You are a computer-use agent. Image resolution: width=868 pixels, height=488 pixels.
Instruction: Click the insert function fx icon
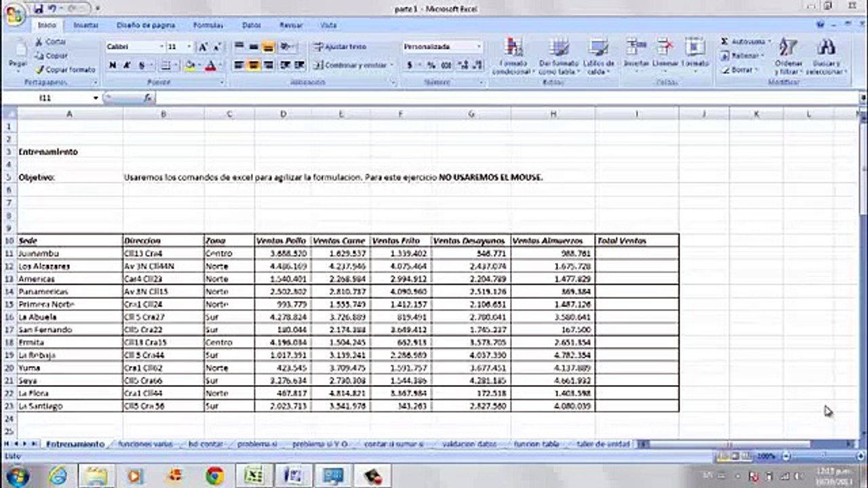[x=148, y=98]
